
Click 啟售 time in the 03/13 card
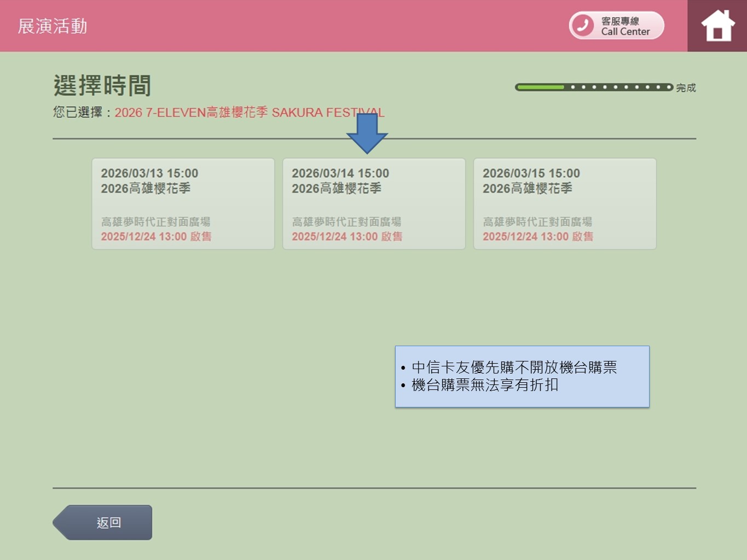156,236
